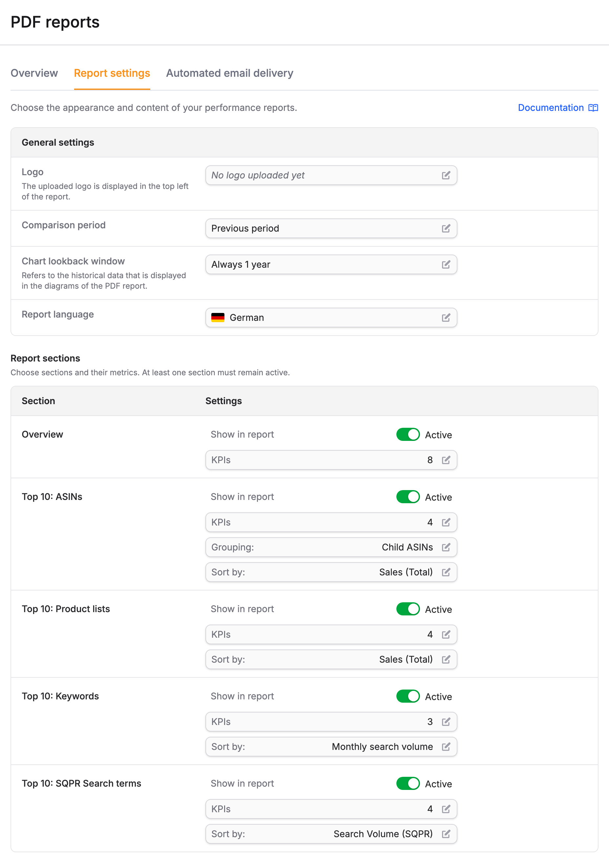Click the Top 10: Keywords section label

(x=60, y=696)
